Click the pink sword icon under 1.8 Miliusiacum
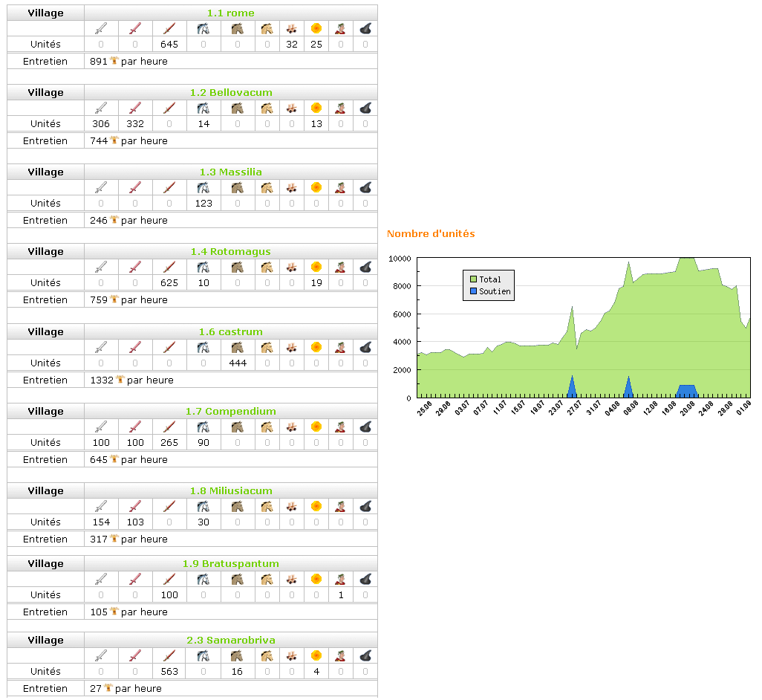Viewport: 762px width, 700px height. coord(135,507)
